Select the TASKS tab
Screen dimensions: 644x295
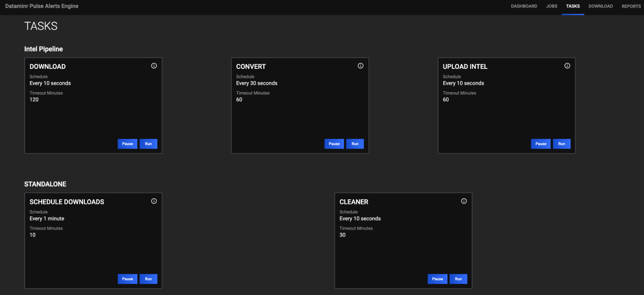[x=573, y=6]
